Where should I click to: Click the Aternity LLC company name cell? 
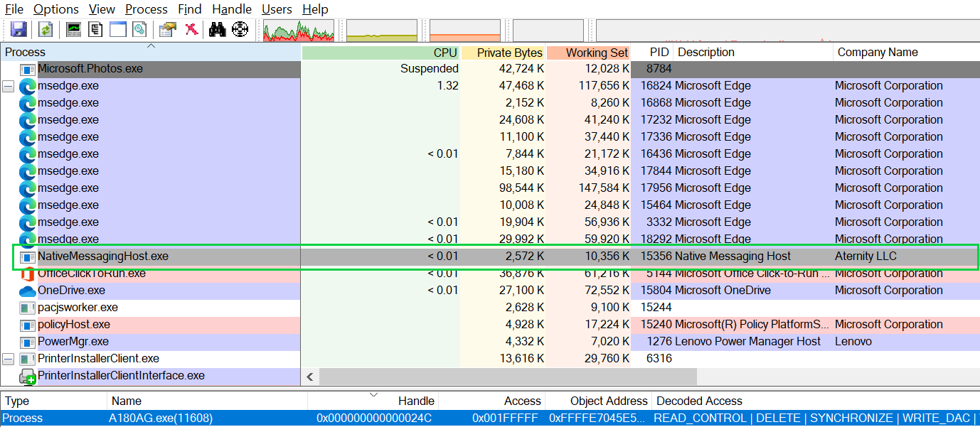(x=866, y=256)
